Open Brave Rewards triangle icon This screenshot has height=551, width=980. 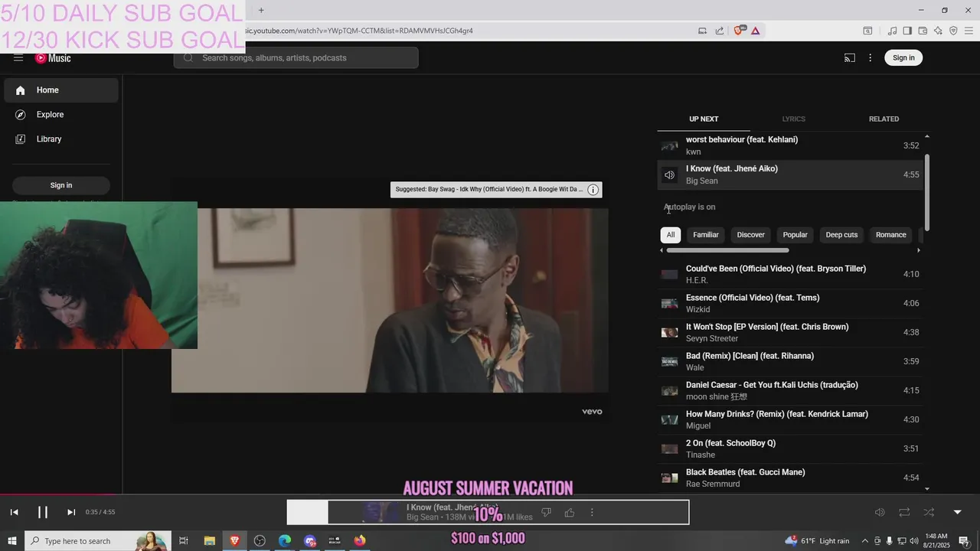(x=756, y=31)
